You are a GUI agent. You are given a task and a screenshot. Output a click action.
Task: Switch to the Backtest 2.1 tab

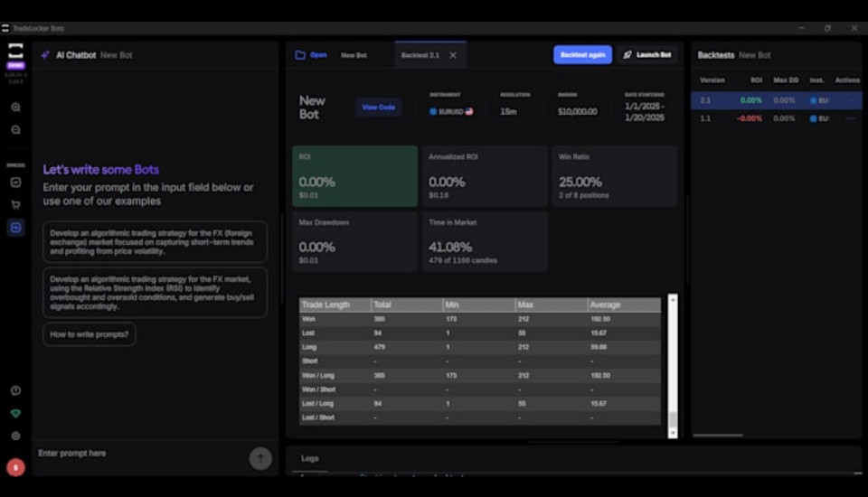click(420, 55)
